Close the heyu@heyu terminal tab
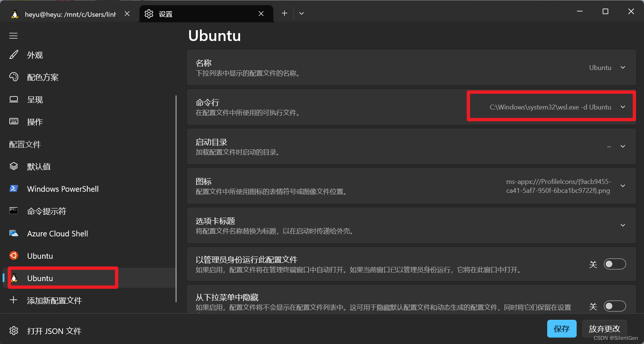This screenshot has height=344, width=644. pyautogui.click(x=127, y=14)
